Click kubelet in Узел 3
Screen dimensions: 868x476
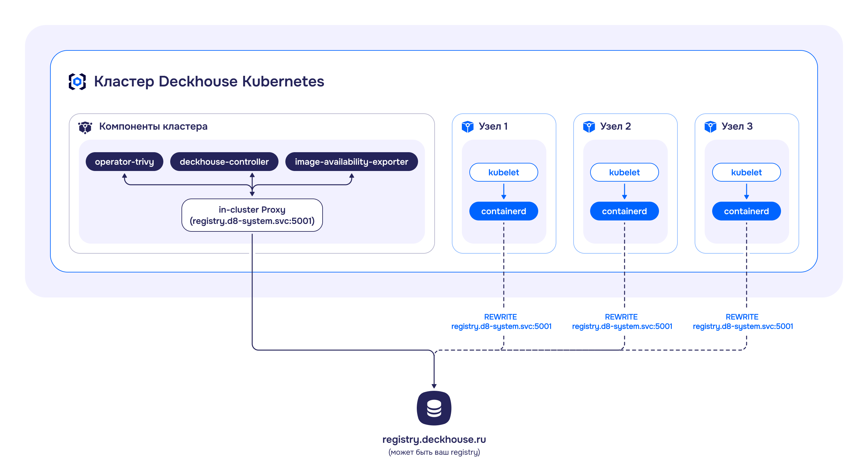tap(746, 172)
